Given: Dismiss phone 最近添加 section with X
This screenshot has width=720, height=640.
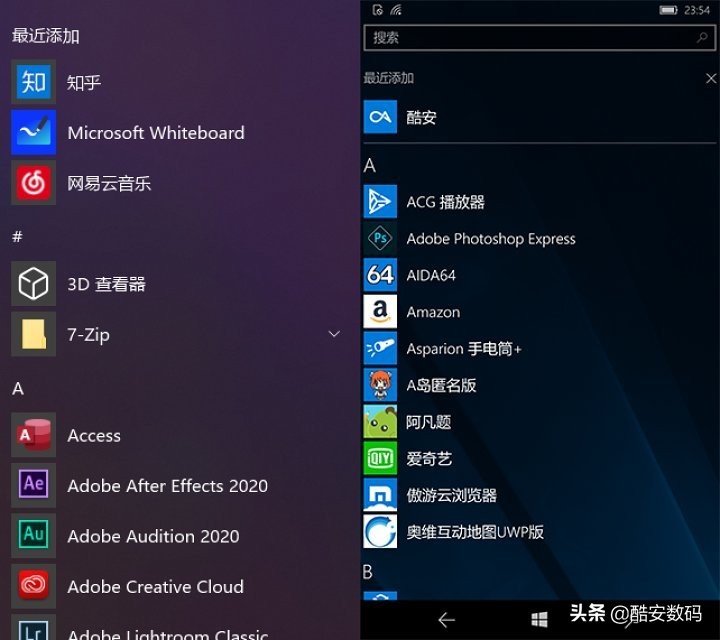Looking at the screenshot, I should click(711, 79).
